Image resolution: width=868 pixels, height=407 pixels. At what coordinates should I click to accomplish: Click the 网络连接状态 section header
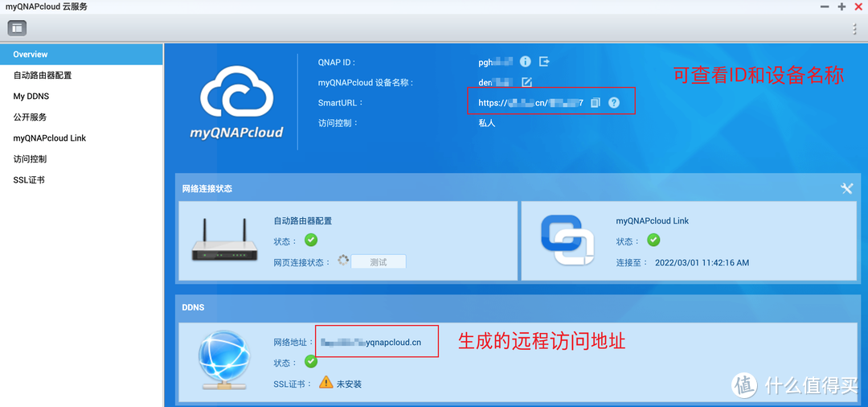click(x=207, y=189)
